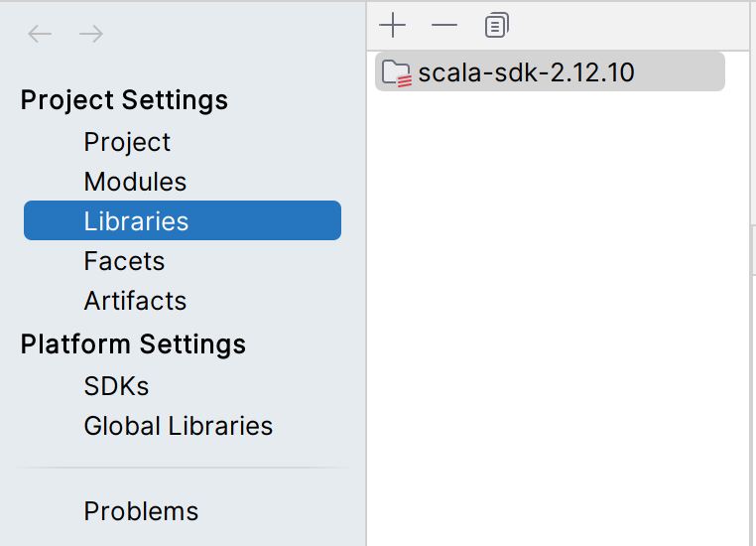Viewport: 756px width, 546px height.
Task: Go to the Modules section
Action: pyautogui.click(x=135, y=182)
